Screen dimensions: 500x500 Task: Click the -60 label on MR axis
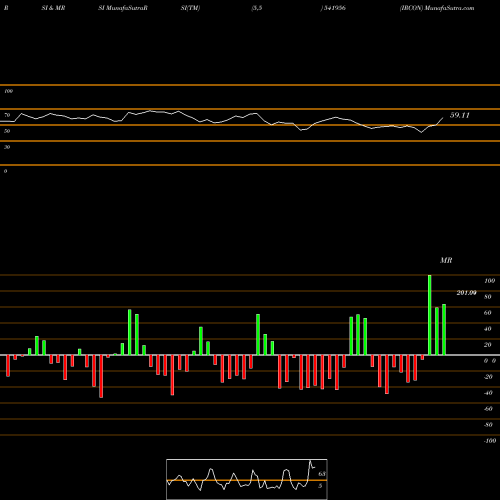488,409
